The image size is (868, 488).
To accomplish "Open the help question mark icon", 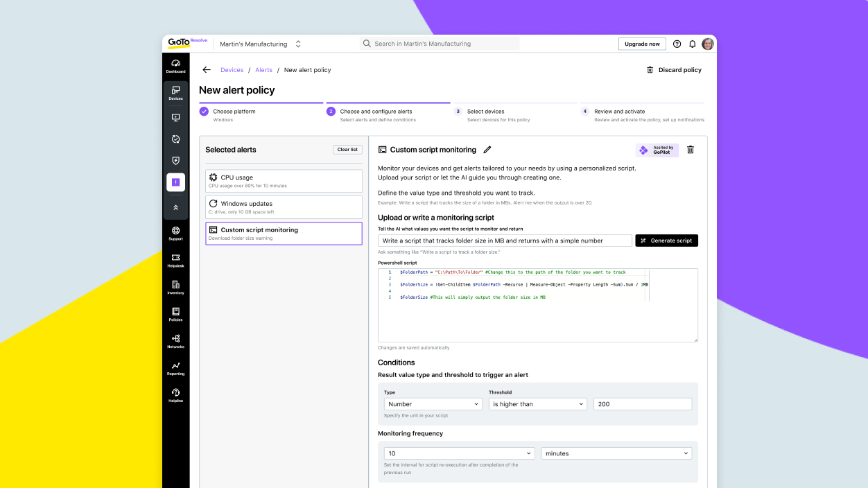I will pos(677,44).
